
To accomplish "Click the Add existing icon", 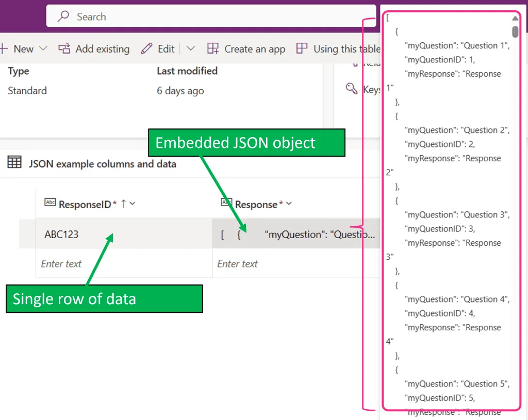I will [x=64, y=48].
